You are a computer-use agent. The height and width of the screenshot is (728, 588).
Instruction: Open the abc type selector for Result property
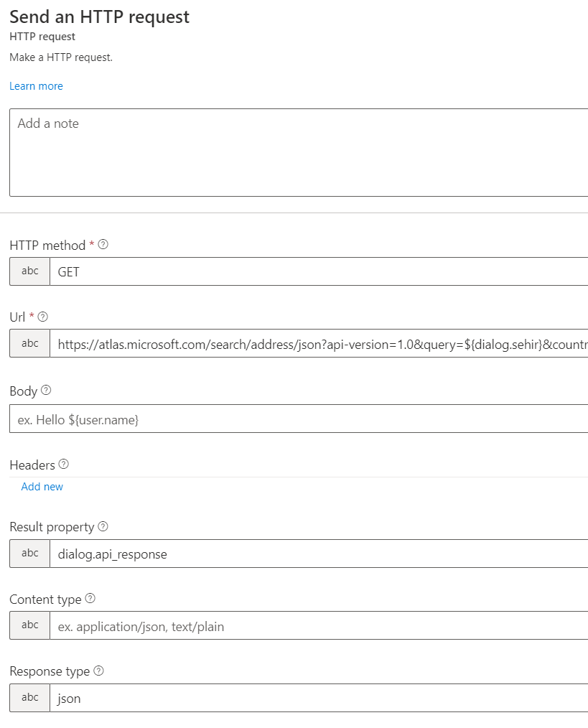click(x=29, y=553)
